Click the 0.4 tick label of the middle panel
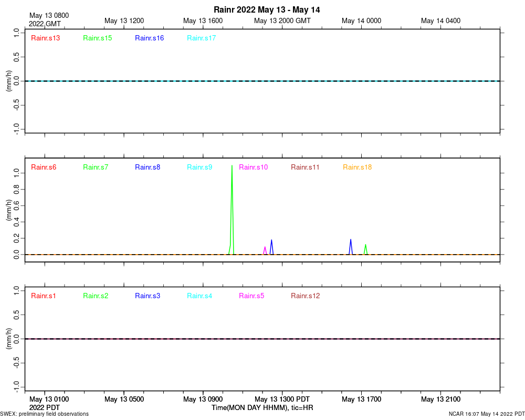Image resolution: width=525 pixels, height=420 pixels. coord(17,222)
